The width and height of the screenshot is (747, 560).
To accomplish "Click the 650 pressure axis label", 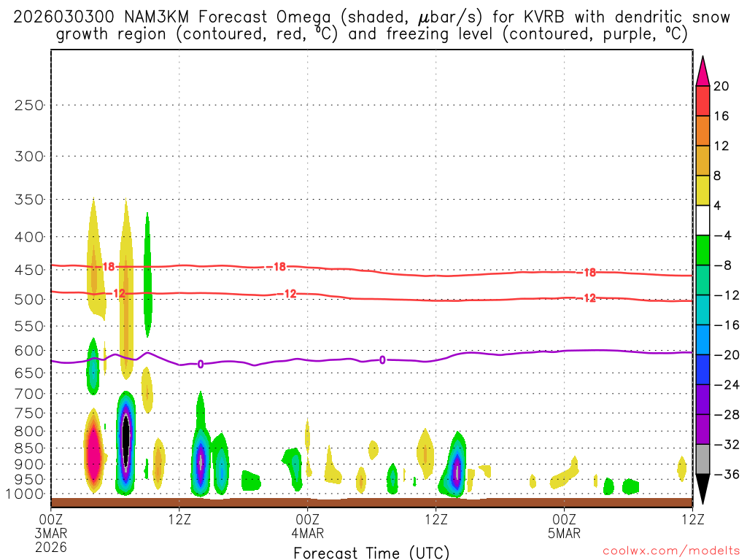I will [29, 373].
